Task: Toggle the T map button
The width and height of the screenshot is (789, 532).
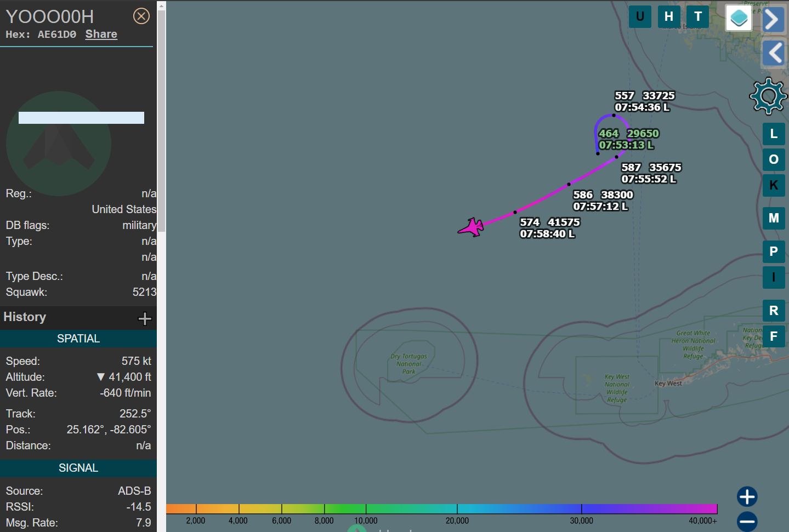Action: (698, 16)
